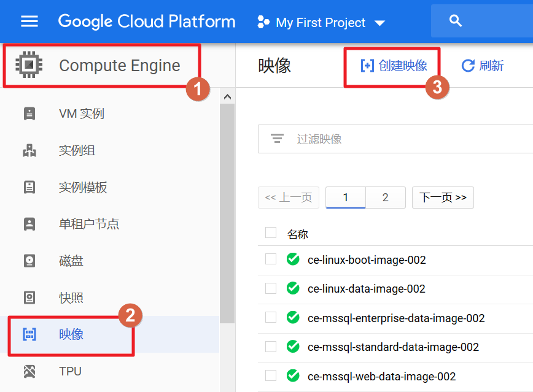Click the TPU sidebar icon
The width and height of the screenshot is (533, 392).
click(29, 371)
